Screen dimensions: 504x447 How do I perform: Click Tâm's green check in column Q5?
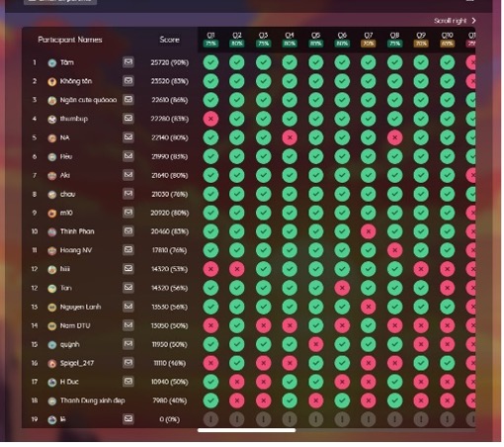(x=316, y=62)
